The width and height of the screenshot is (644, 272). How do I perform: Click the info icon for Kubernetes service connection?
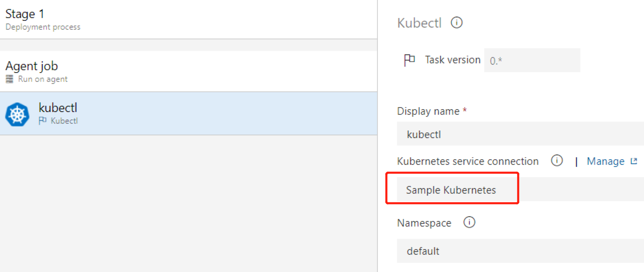pyautogui.click(x=557, y=160)
